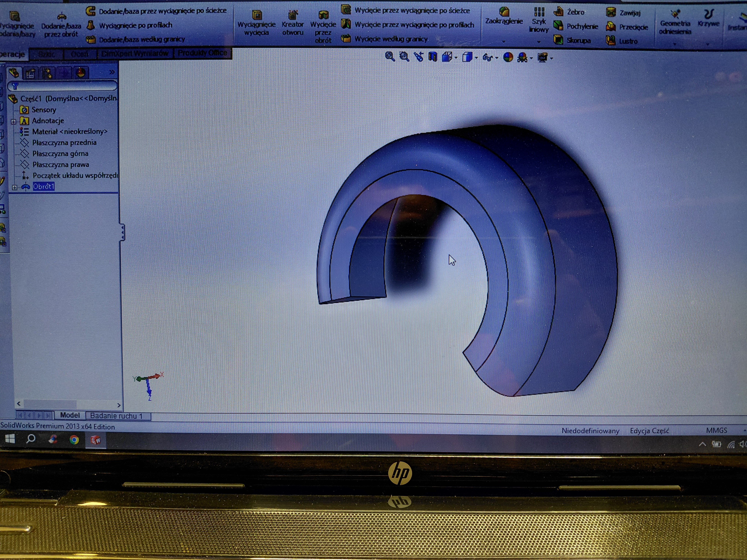
Task: Open the Edit Appearance color sphere
Action: click(508, 57)
